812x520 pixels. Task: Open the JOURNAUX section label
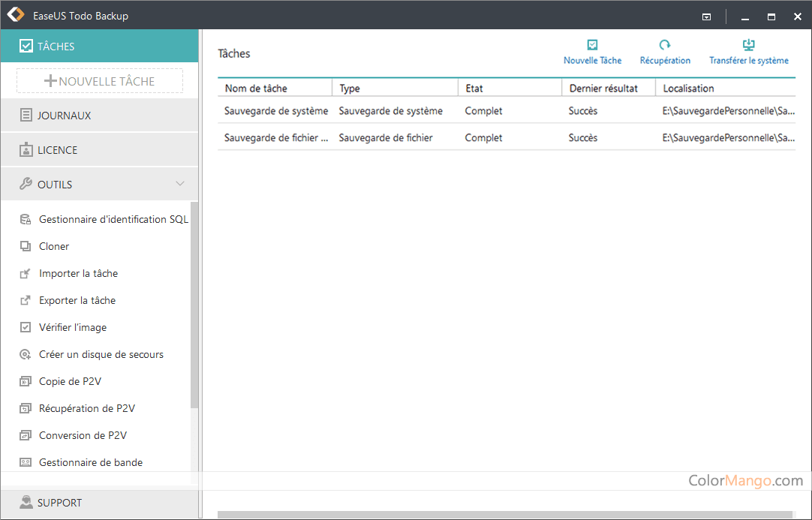pyautogui.click(x=65, y=116)
